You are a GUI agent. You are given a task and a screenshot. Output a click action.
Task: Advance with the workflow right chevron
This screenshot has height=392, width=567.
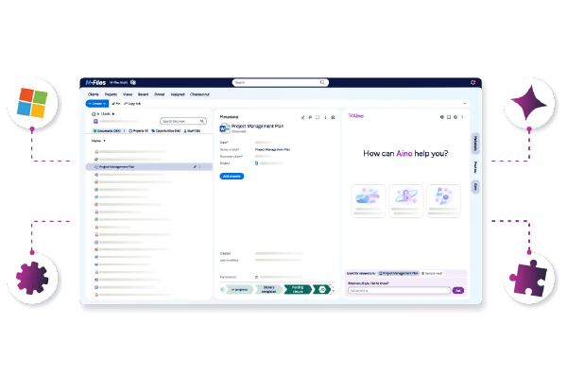[333, 289]
